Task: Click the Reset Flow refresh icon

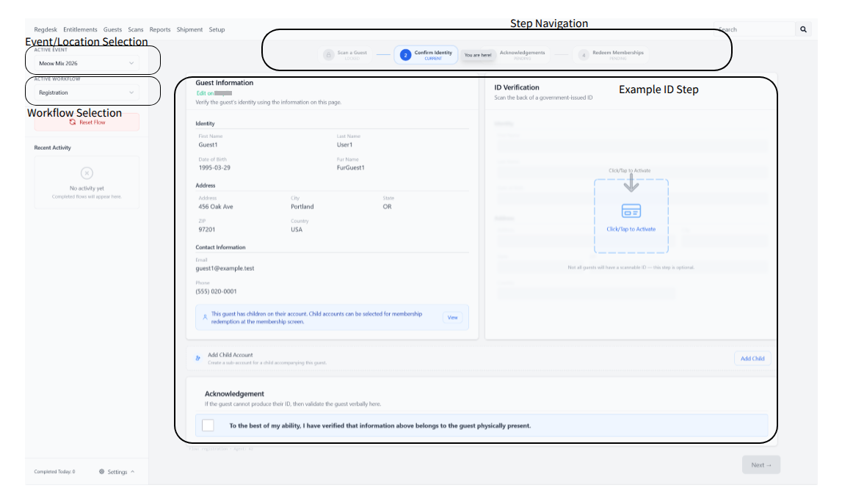Action: click(73, 123)
